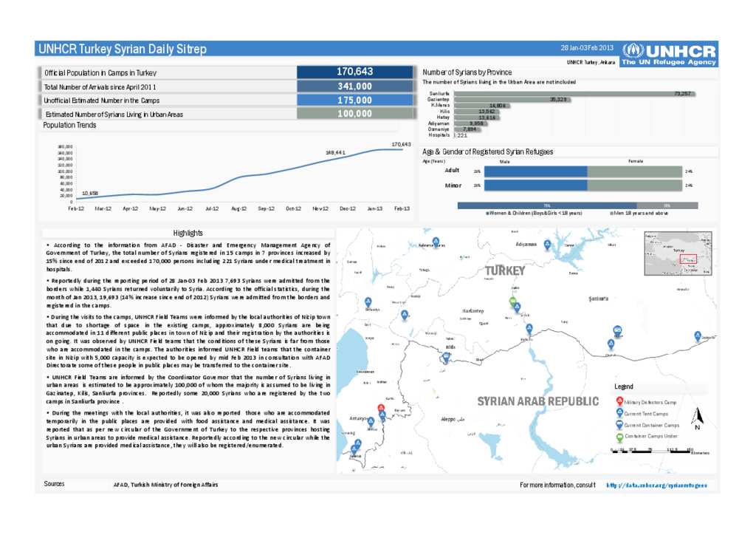Click the 175,000 unofficial estimate value

click(355, 100)
